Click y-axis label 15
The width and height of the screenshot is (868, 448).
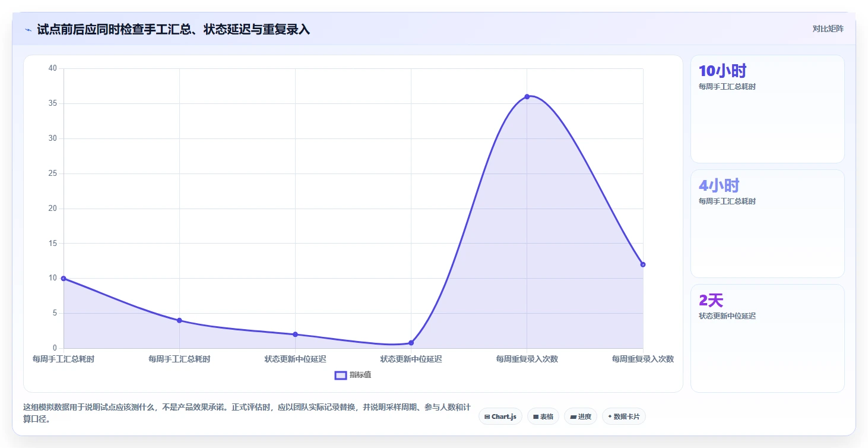point(53,243)
